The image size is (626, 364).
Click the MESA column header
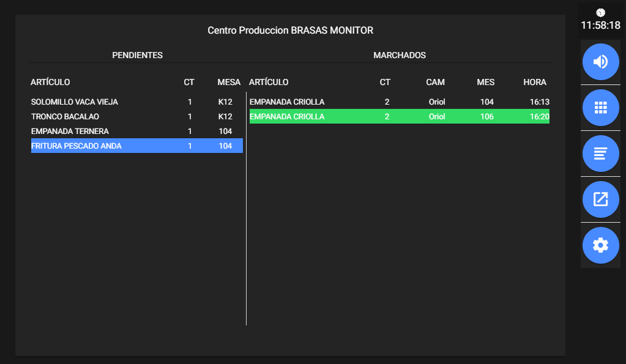click(229, 82)
